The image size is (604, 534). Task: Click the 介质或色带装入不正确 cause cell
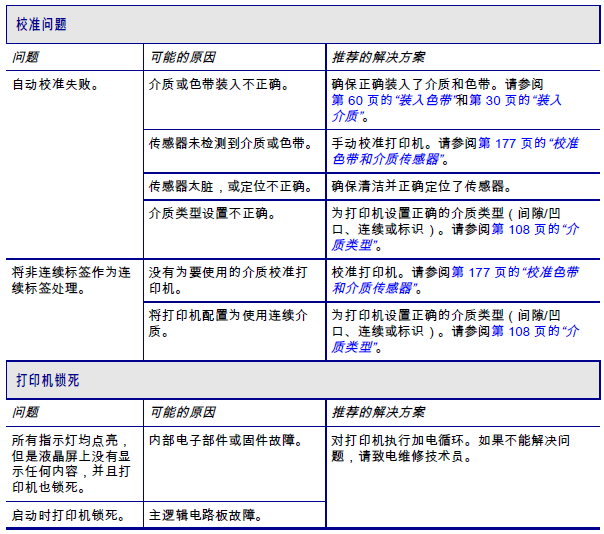pos(235,100)
